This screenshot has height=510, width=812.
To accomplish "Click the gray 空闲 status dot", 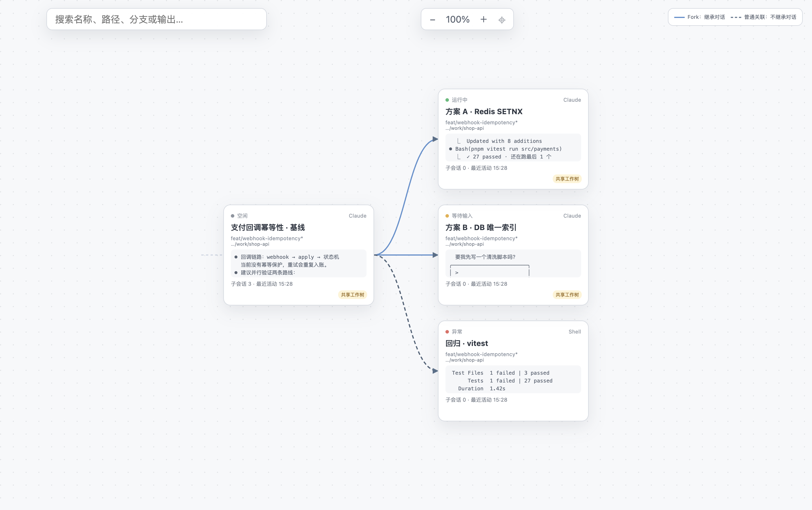I will (232, 216).
